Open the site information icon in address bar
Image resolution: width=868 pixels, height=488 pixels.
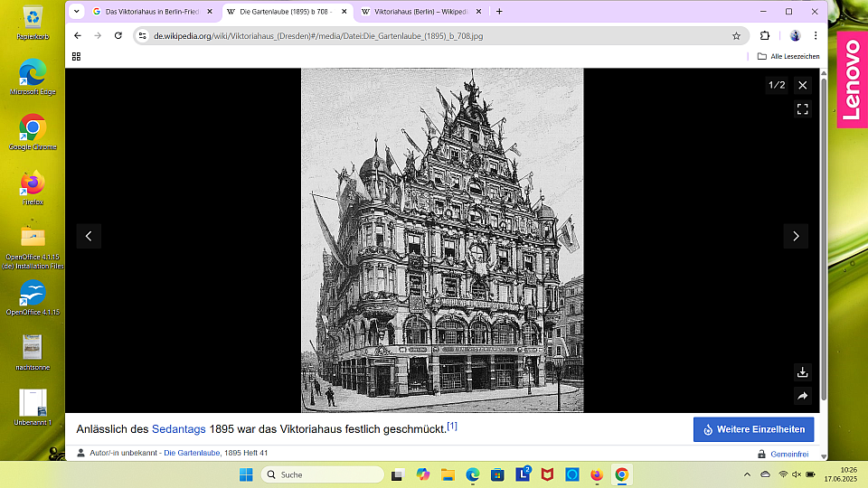click(x=142, y=35)
